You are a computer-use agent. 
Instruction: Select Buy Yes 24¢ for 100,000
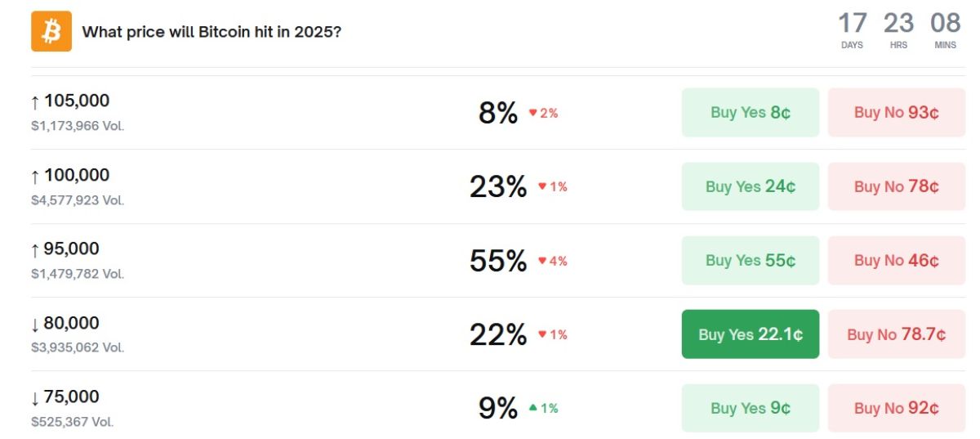[x=750, y=186]
